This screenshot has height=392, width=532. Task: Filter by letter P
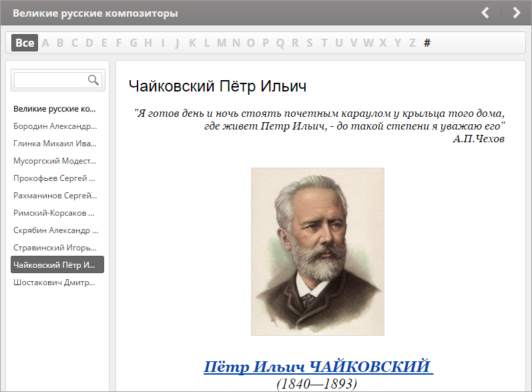[266, 43]
